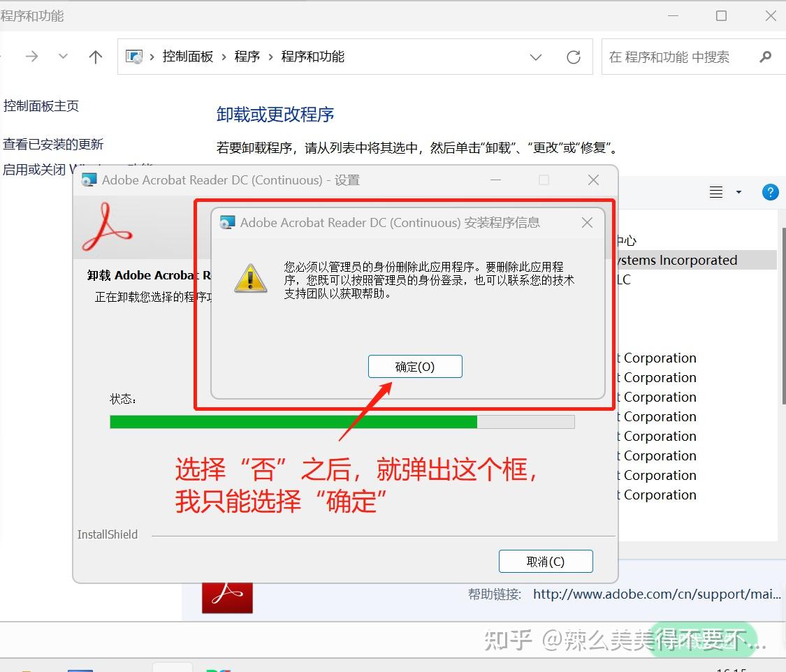Click the 确定(O) button
The width and height of the screenshot is (786, 672).
click(415, 366)
